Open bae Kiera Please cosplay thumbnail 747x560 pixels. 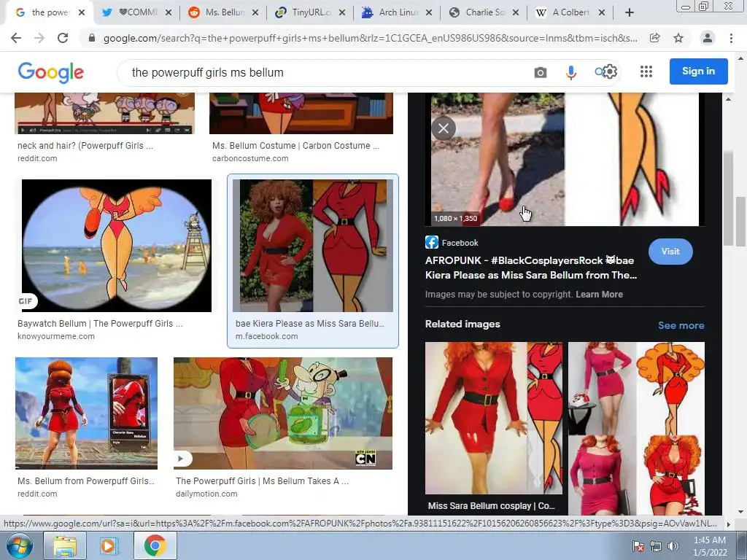(x=313, y=246)
